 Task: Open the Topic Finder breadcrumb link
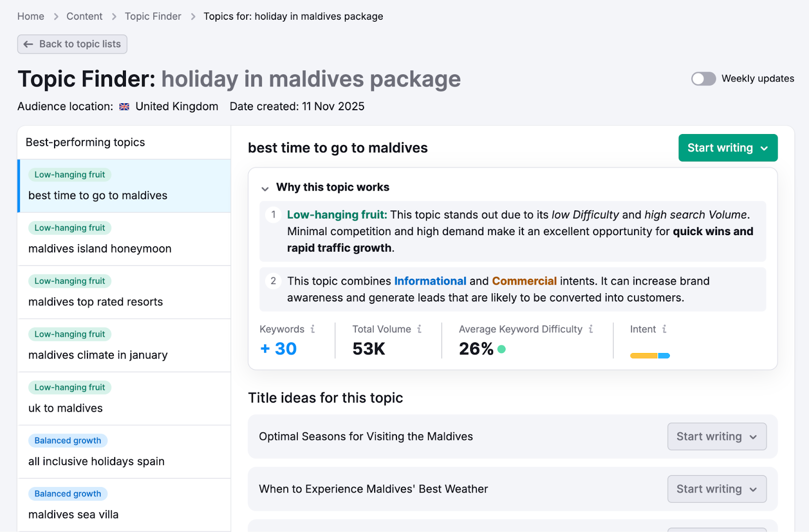click(153, 17)
